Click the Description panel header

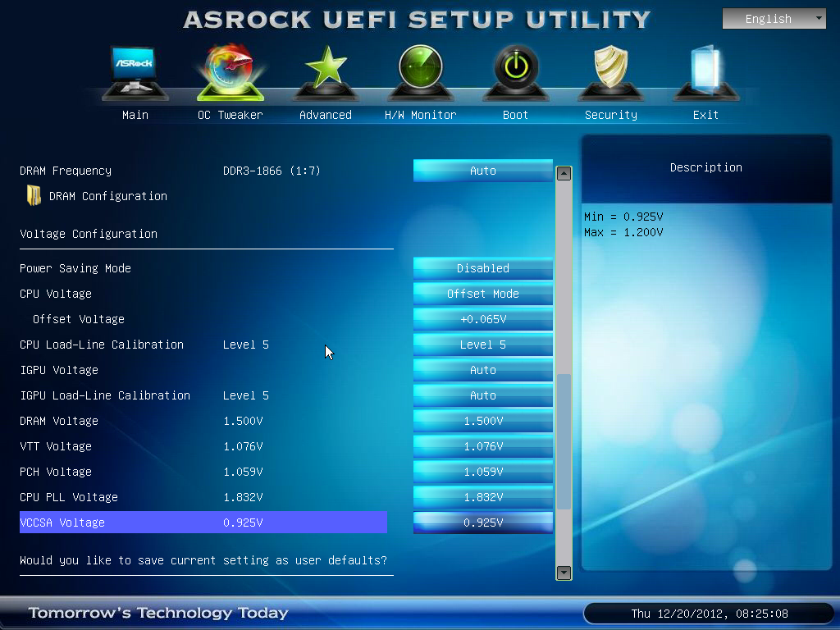pyautogui.click(x=706, y=167)
